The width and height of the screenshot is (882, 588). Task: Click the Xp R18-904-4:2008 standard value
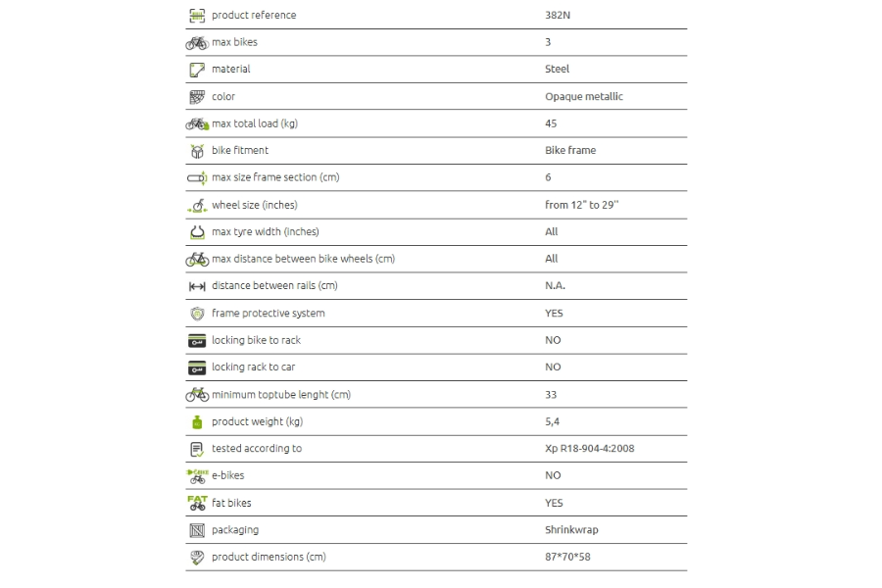[x=590, y=449]
